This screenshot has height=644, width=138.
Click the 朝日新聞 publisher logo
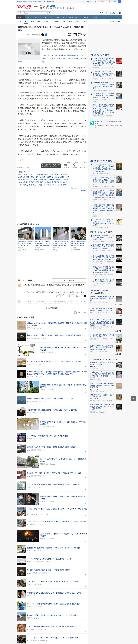(x=77, y=35)
